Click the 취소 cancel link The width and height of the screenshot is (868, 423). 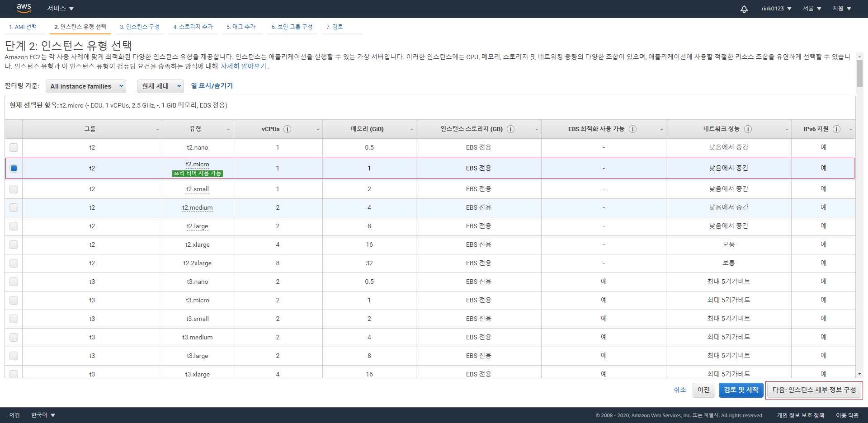coord(680,390)
